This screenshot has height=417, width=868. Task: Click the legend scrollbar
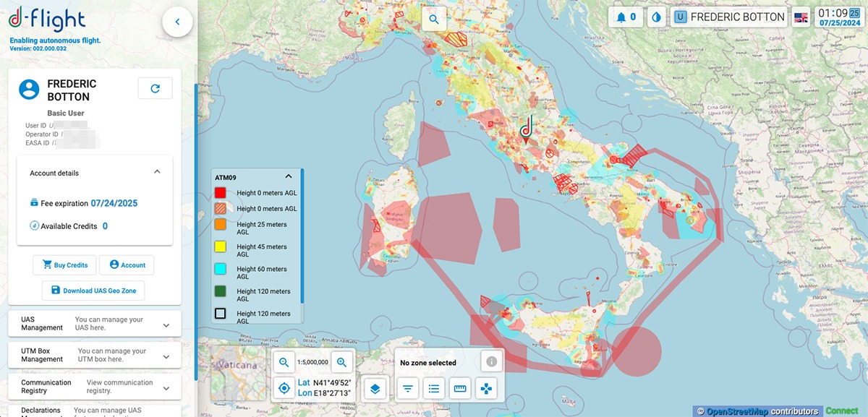(x=302, y=235)
